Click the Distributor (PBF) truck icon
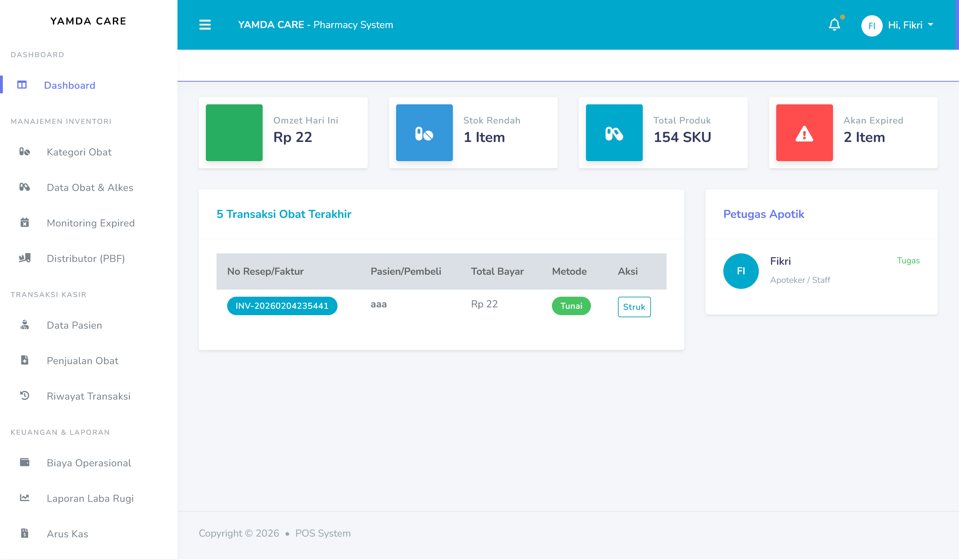This screenshot has width=959, height=560. [x=25, y=258]
